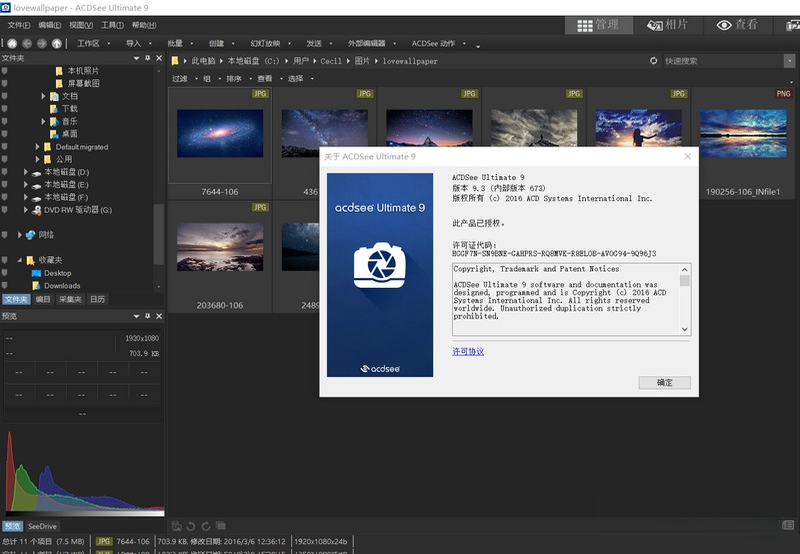
Task: Click the PNG badge on 190256-106 thumbnail
Action: tap(783, 94)
